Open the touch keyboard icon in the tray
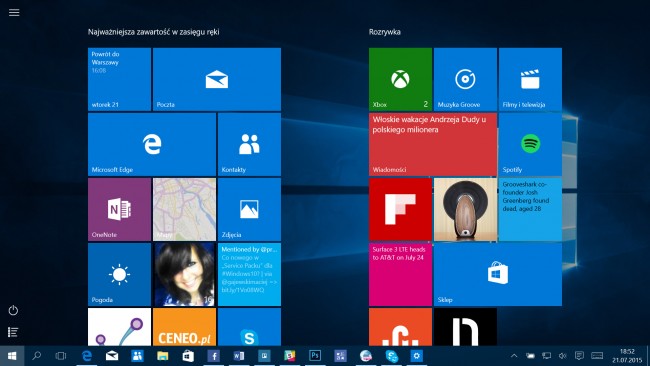 597,356
